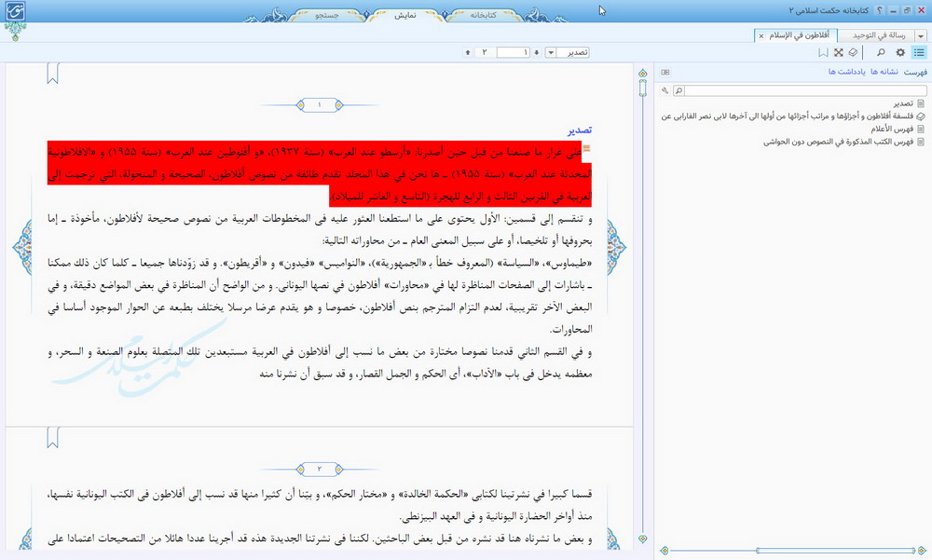Add bookmark ribbon on page 2

pyautogui.click(x=53, y=438)
